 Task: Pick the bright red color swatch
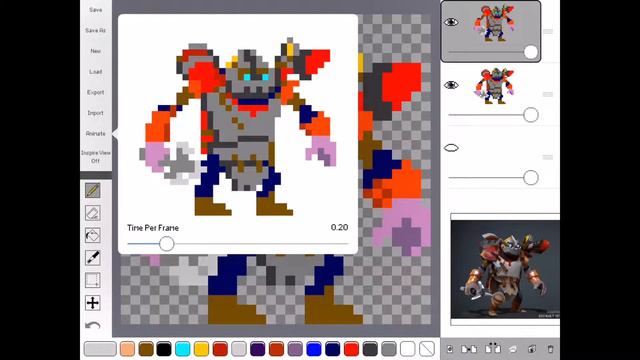pos(351,349)
